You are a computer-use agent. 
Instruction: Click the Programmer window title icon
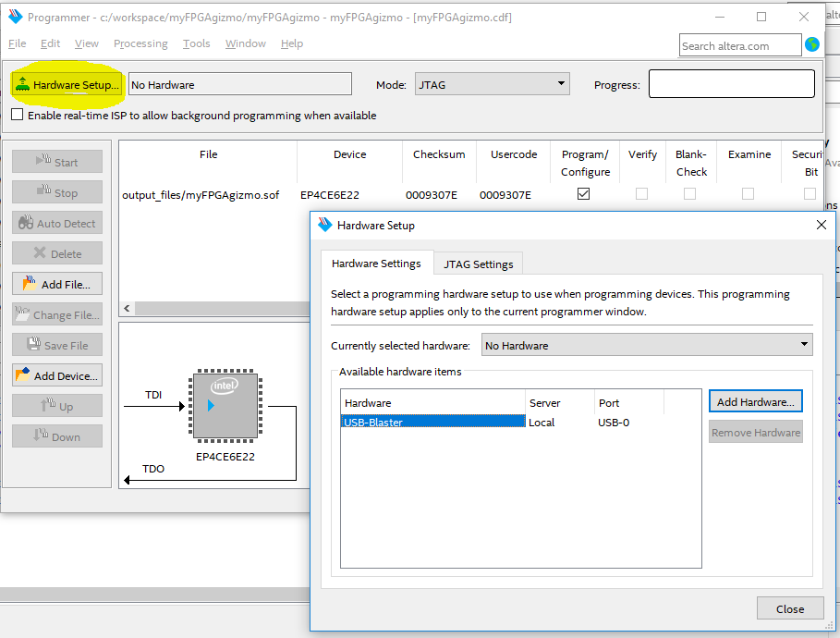[16, 17]
